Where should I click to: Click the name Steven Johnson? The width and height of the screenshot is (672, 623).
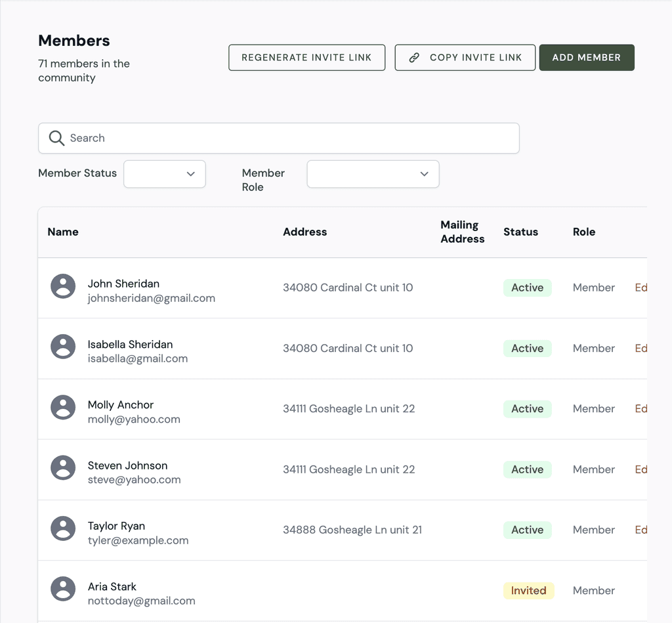(128, 465)
